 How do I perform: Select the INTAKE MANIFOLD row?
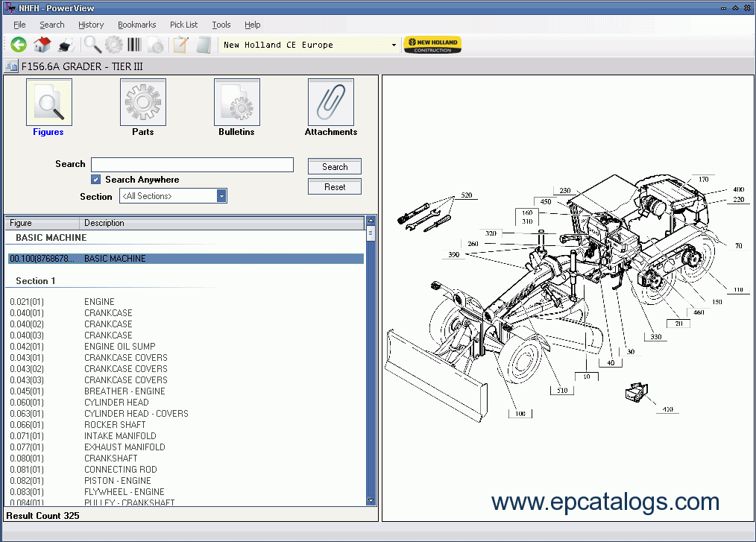(186, 436)
